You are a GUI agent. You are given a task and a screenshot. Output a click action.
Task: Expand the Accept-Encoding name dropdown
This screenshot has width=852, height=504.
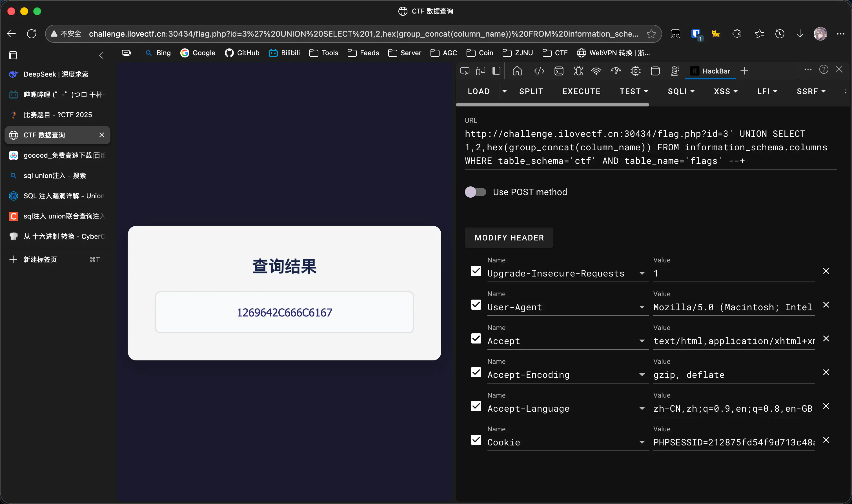tap(642, 374)
